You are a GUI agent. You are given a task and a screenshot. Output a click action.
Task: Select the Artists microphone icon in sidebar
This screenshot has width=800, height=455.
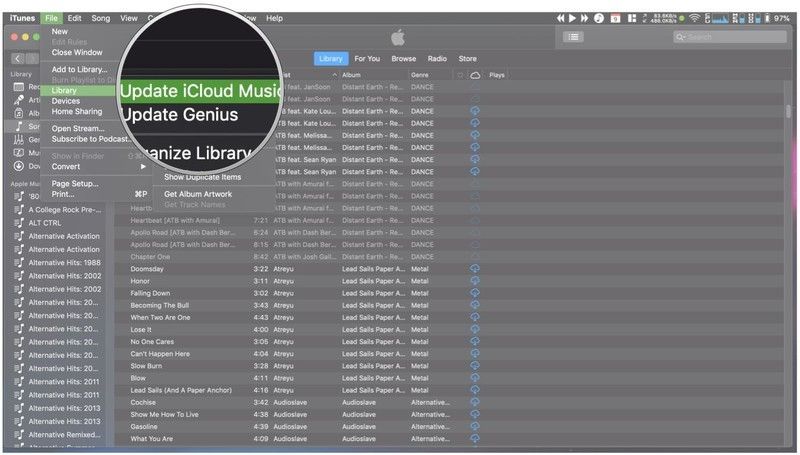click(x=18, y=100)
